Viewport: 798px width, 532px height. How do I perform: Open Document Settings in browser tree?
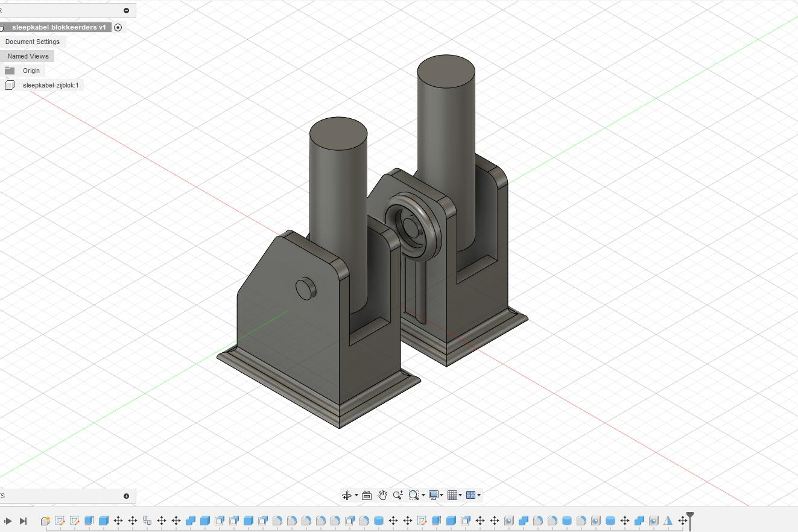point(33,42)
